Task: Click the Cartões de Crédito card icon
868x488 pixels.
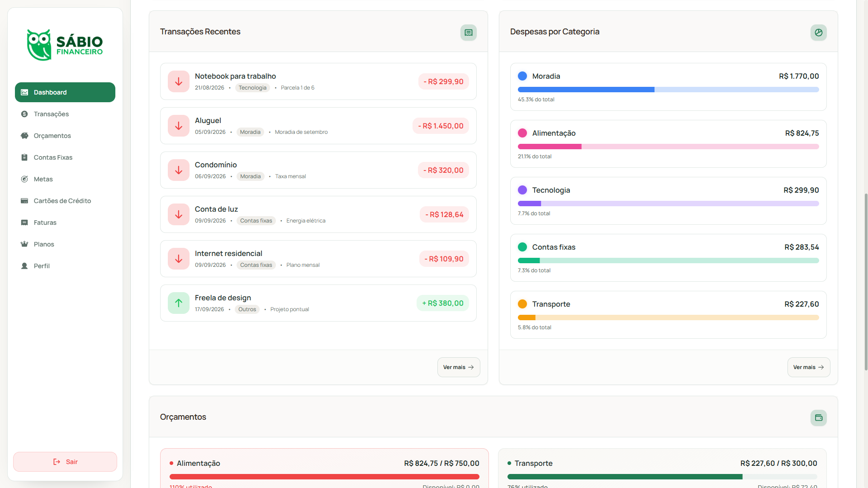Action: [24, 201]
